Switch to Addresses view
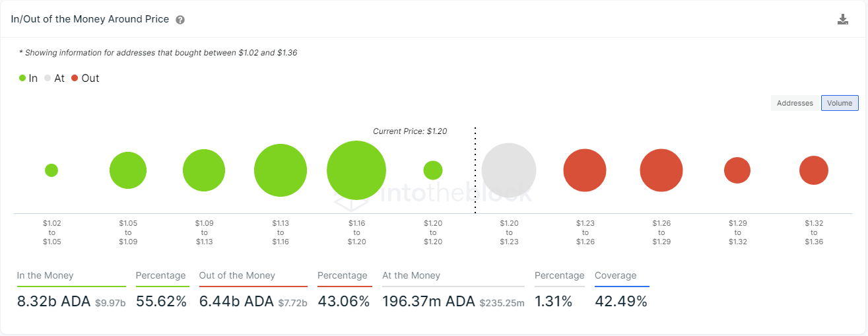This screenshot has width=868, height=336. [795, 103]
